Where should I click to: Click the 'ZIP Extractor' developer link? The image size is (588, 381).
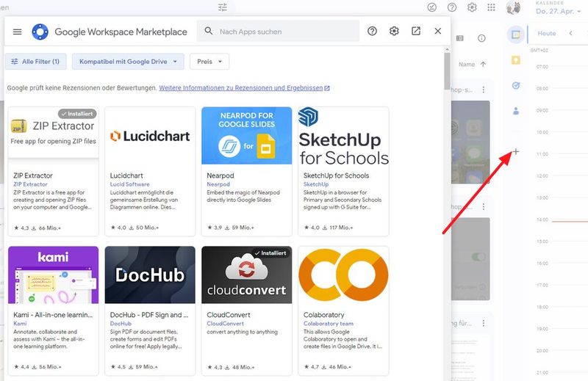30,184
